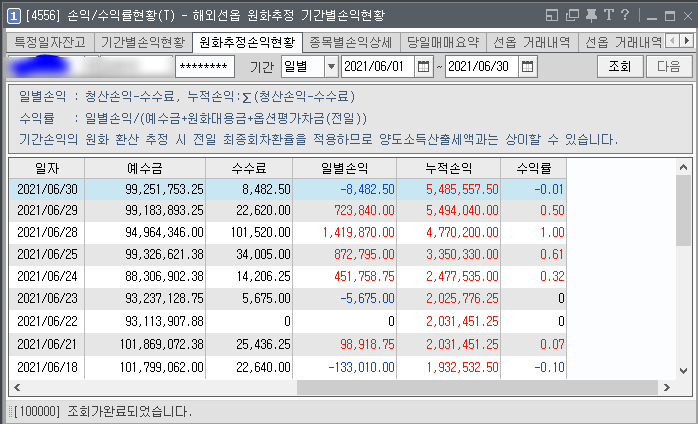Click the horizontal scrollbar right arrow
The height and width of the screenshot is (424, 698).
(x=666, y=387)
